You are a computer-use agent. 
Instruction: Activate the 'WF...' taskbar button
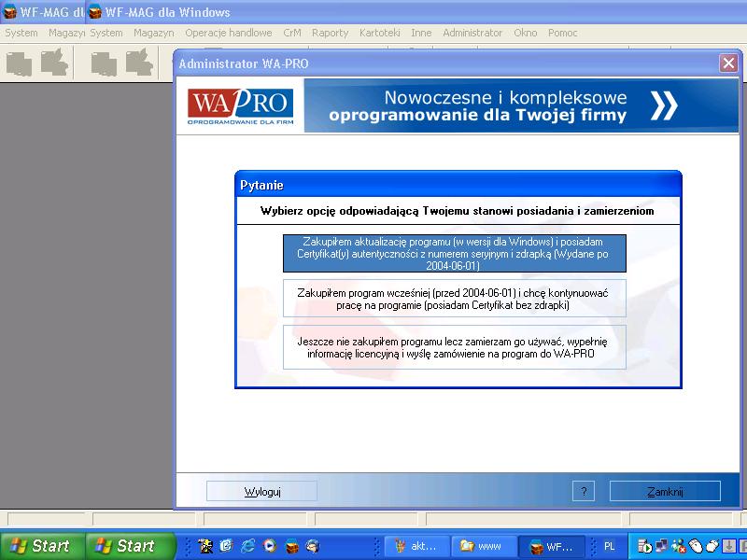(x=551, y=546)
